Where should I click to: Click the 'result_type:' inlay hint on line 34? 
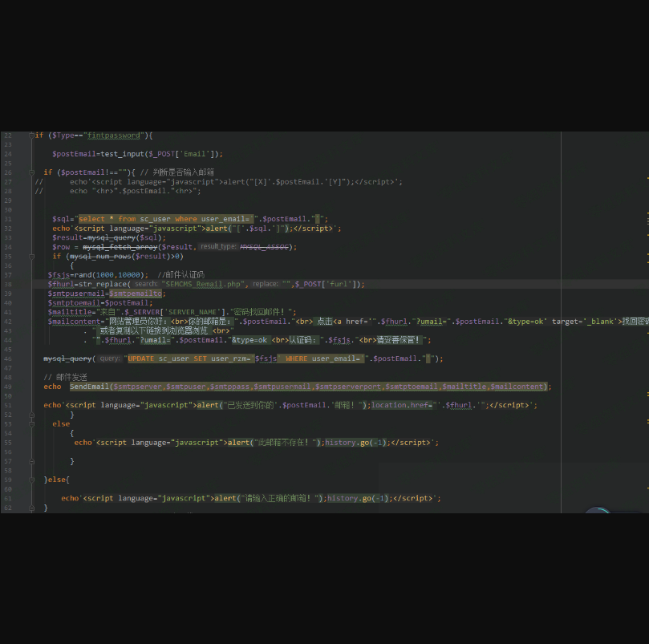click(x=217, y=247)
